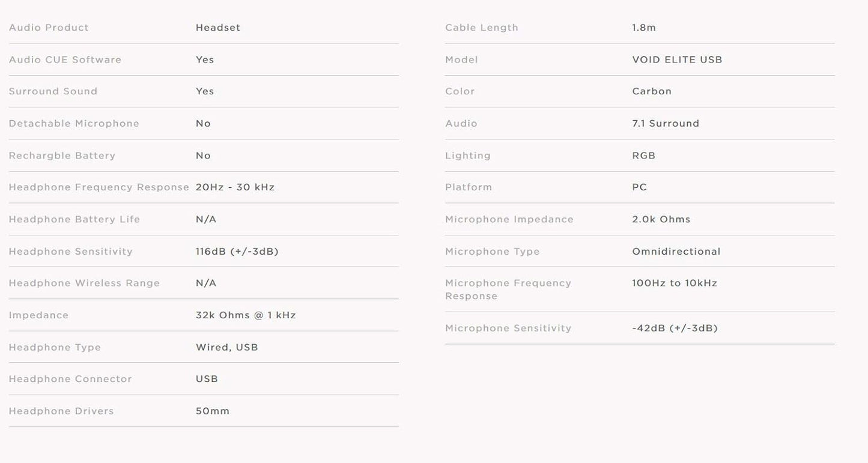This screenshot has width=868, height=463.
Task: Click the 20Hz - 30 kHz frequency value
Action: coord(235,187)
